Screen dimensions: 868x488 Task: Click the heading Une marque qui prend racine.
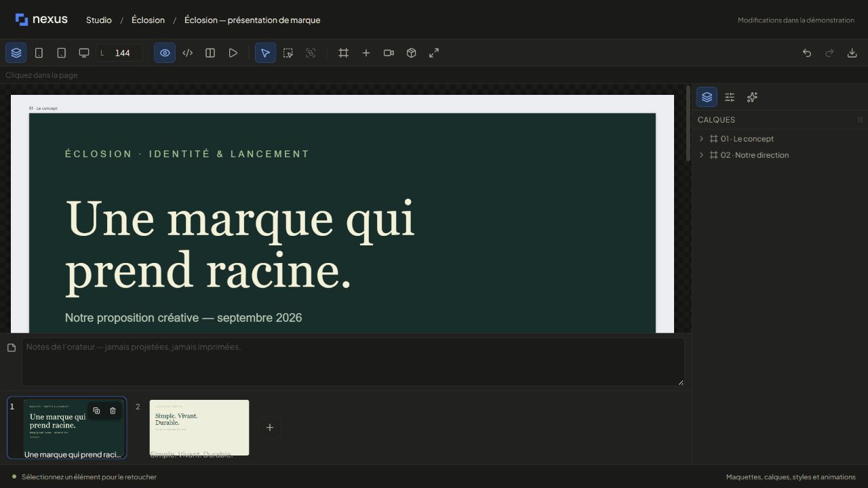tap(239, 245)
